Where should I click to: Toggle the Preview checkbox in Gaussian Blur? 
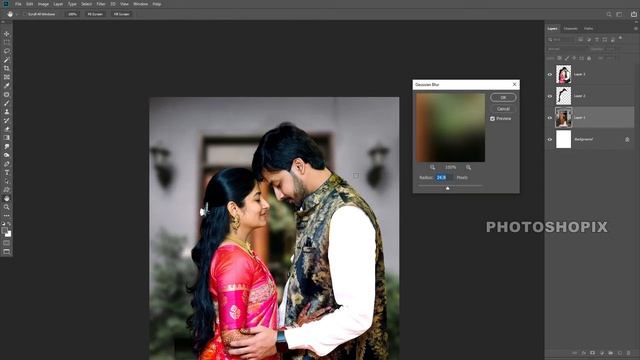tap(493, 119)
